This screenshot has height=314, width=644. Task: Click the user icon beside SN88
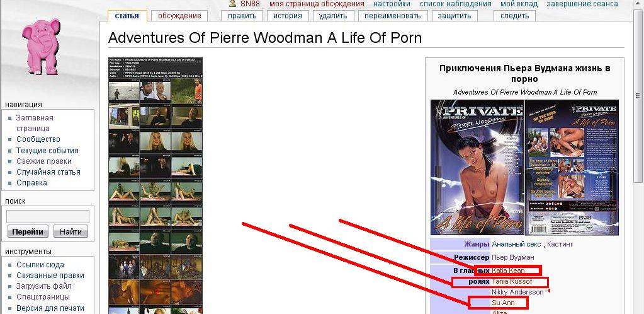coord(233,4)
